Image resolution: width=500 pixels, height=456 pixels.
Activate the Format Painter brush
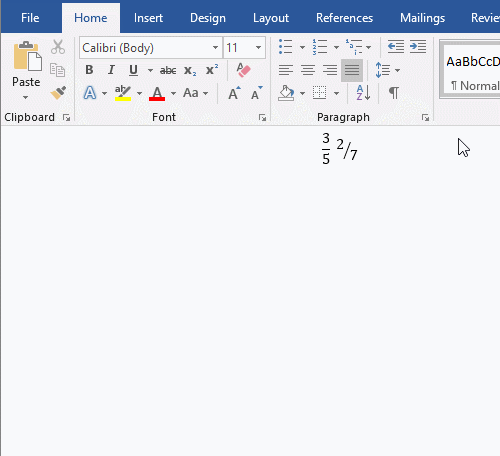pyautogui.click(x=58, y=93)
